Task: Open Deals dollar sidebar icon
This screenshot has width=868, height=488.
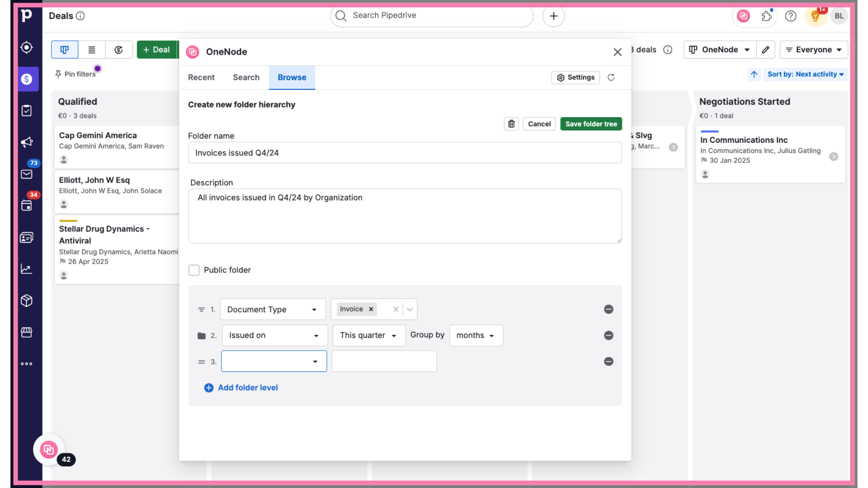Action: pos(27,79)
